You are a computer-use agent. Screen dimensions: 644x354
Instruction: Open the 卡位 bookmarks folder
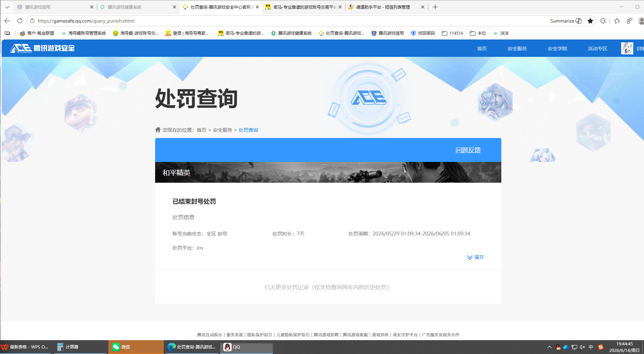tap(478, 33)
